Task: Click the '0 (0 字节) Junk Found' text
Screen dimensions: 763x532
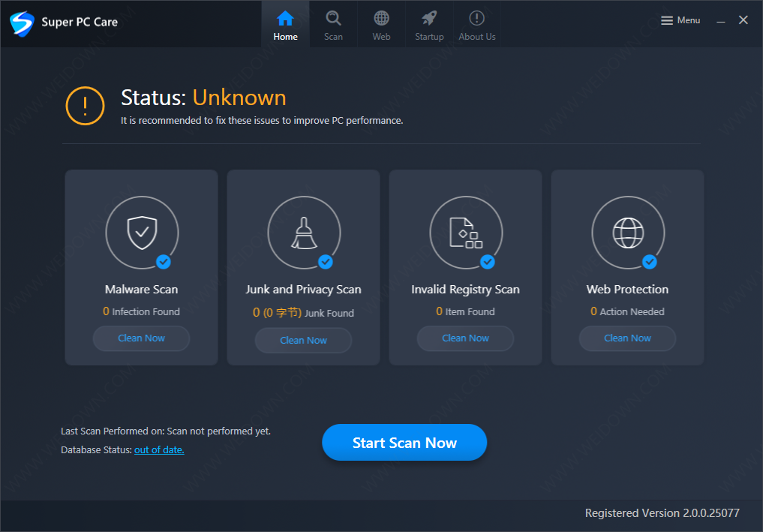Action: point(303,312)
